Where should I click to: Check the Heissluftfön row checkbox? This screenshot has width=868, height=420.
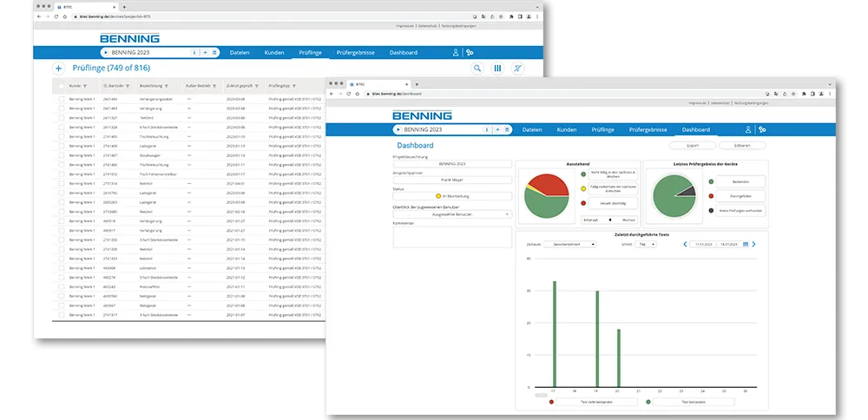[61, 286]
